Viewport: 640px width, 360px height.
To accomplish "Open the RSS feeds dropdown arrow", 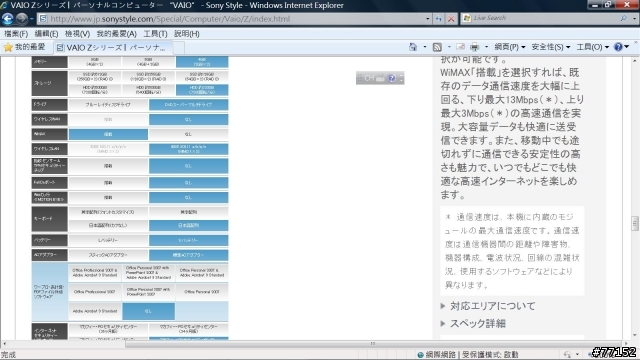I will click(449, 47).
